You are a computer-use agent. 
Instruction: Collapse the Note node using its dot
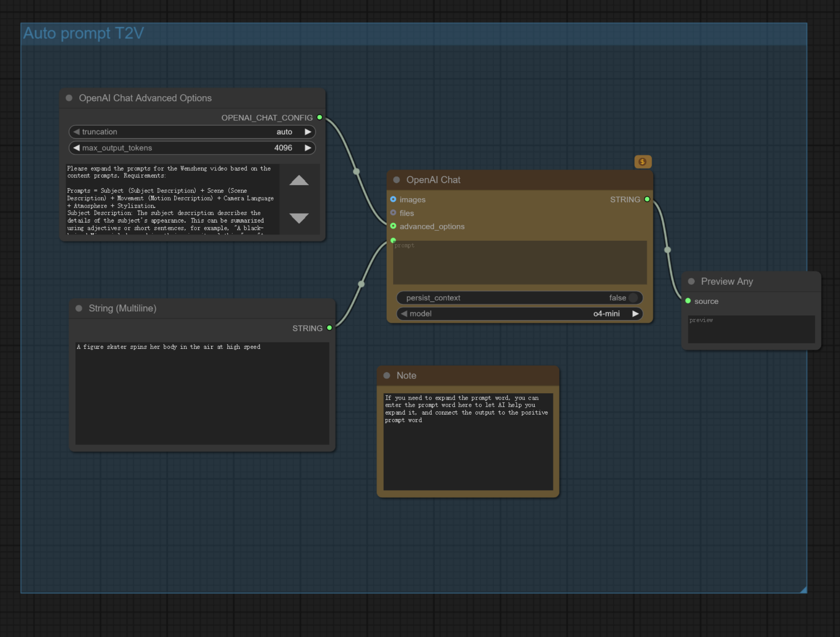(387, 376)
